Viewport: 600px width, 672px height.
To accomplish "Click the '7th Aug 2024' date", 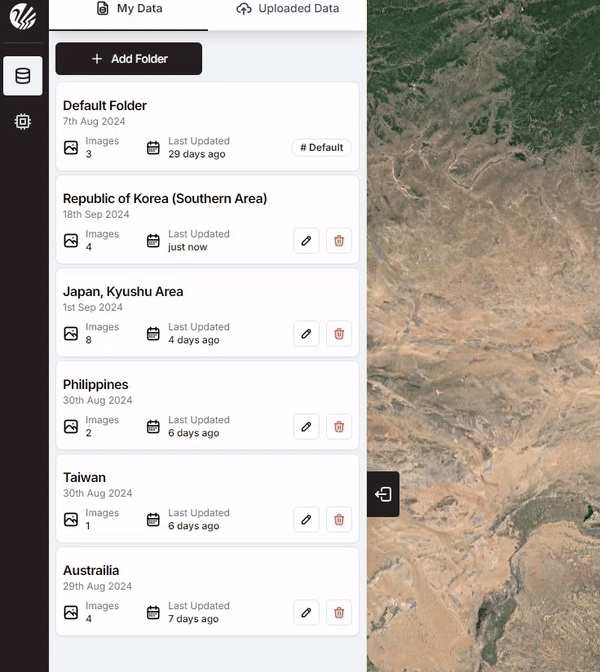I will coord(94,121).
